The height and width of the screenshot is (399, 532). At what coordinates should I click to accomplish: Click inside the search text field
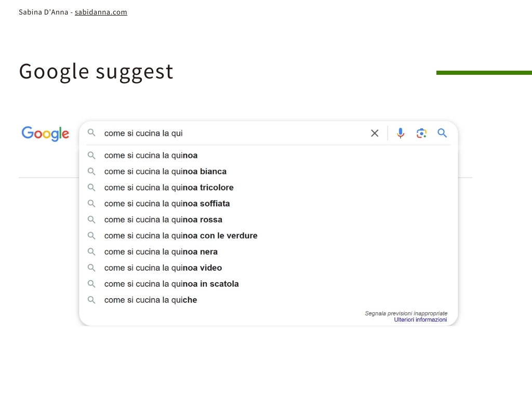pos(234,133)
